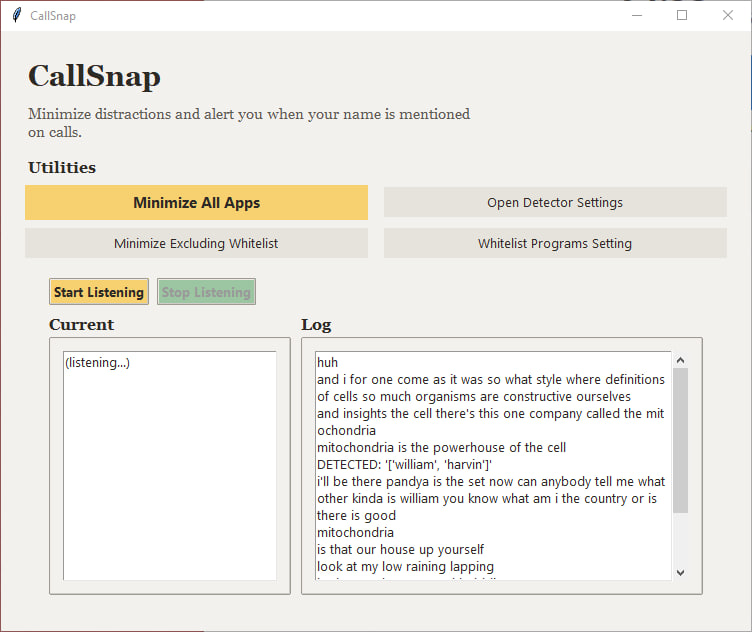Select Minimize Excluding Whitelist
The image size is (752, 632).
[x=196, y=243]
